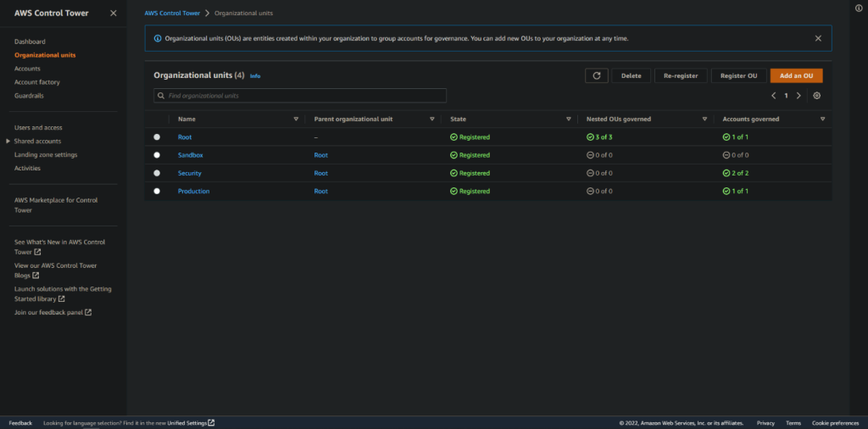Open Dashboard in sidebar

(30, 42)
